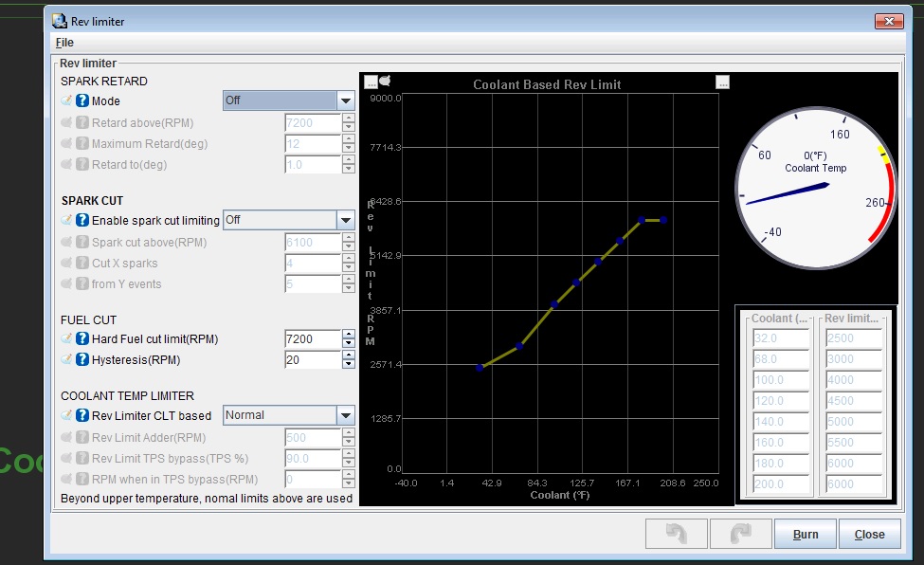This screenshot has height=565, width=924.
Task: Click the note icon beside Mode
Action: pyautogui.click(x=66, y=100)
